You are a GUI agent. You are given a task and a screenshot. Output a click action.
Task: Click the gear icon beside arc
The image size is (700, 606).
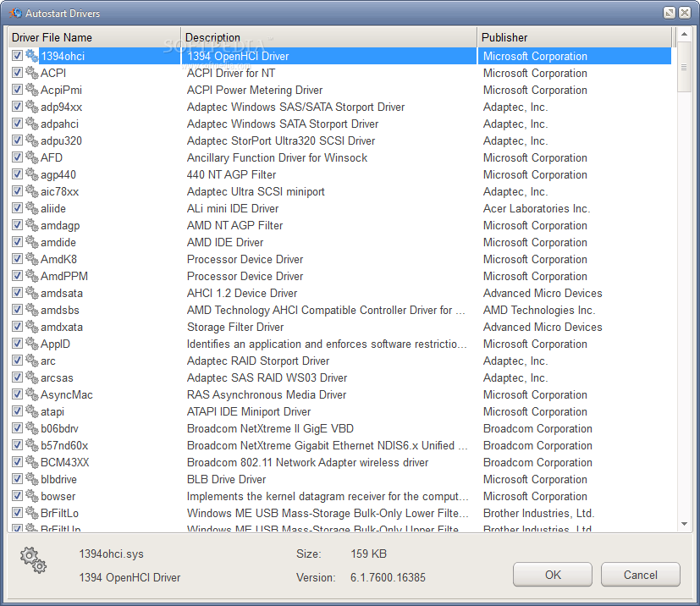(31, 361)
